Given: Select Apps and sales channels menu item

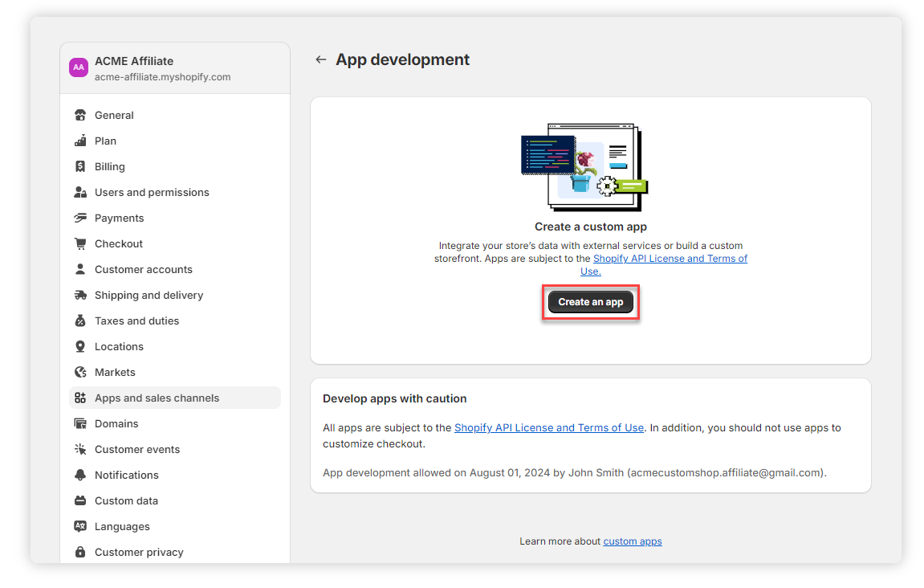Looking at the screenshot, I should pyautogui.click(x=157, y=398).
